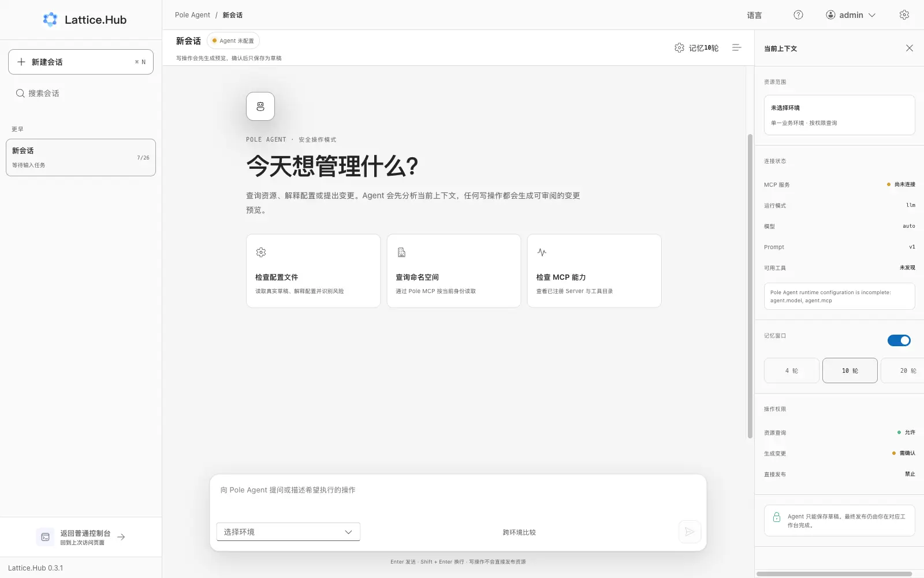The height and width of the screenshot is (578, 924).
Task: Click the 未选择环境 resource scope card
Action: coord(839,115)
